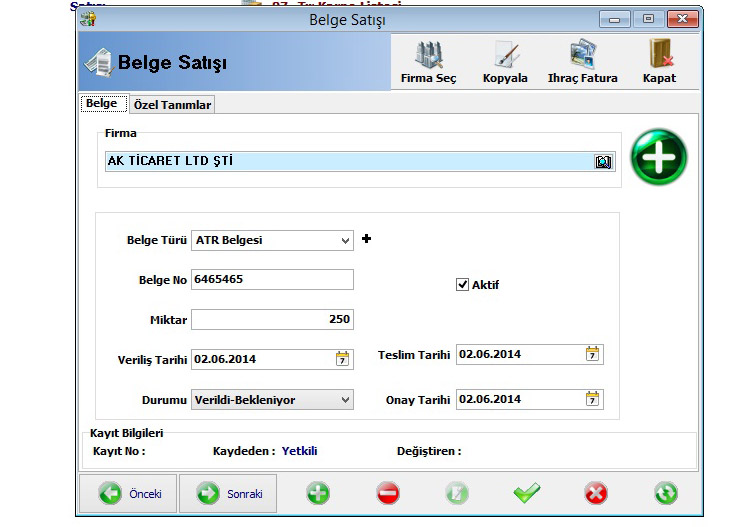Click the Kapat door icon
This screenshot has height=527, width=750.
tap(659, 55)
